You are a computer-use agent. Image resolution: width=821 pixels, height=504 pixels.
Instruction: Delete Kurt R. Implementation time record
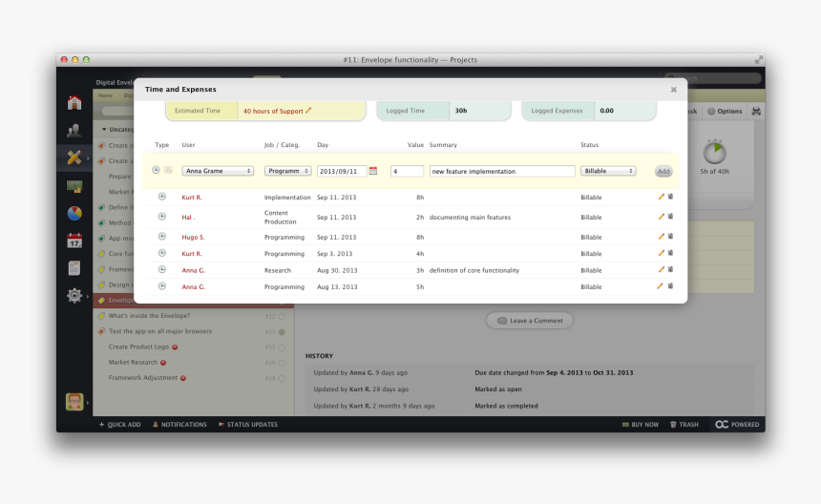coord(670,197)
